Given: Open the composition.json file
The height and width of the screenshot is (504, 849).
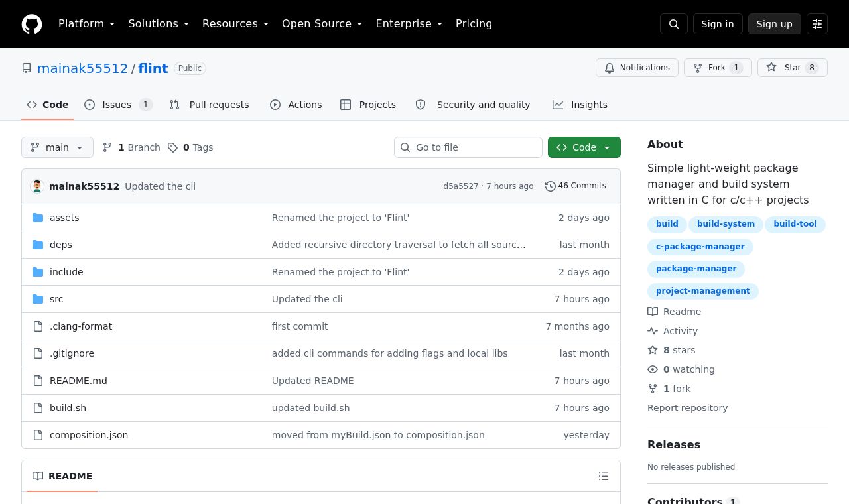Looking at the screenshot, I should click(x=89, y=435).
